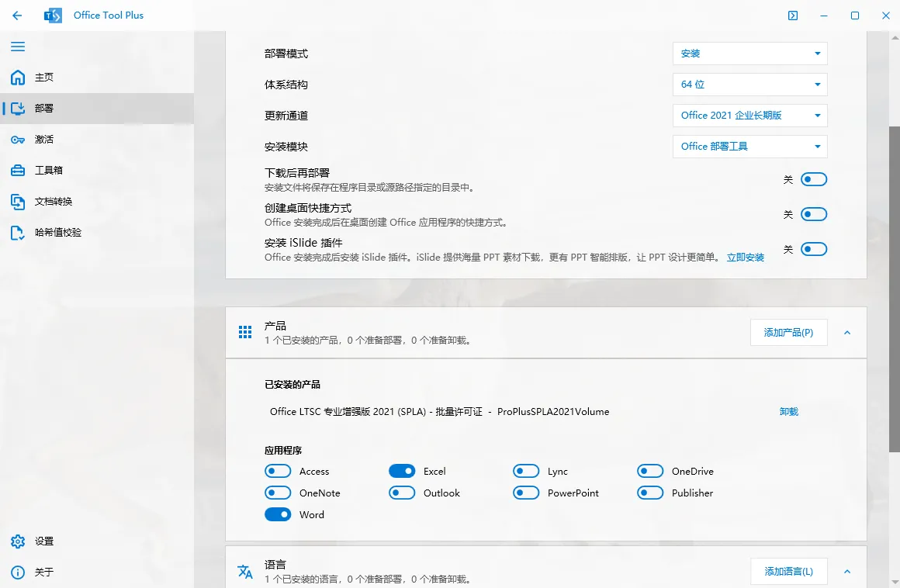Enable the 下载后再部署 toggle
The width and height of the screenshot is (900, 588).
pyautogui.click(x=814, y=179)
